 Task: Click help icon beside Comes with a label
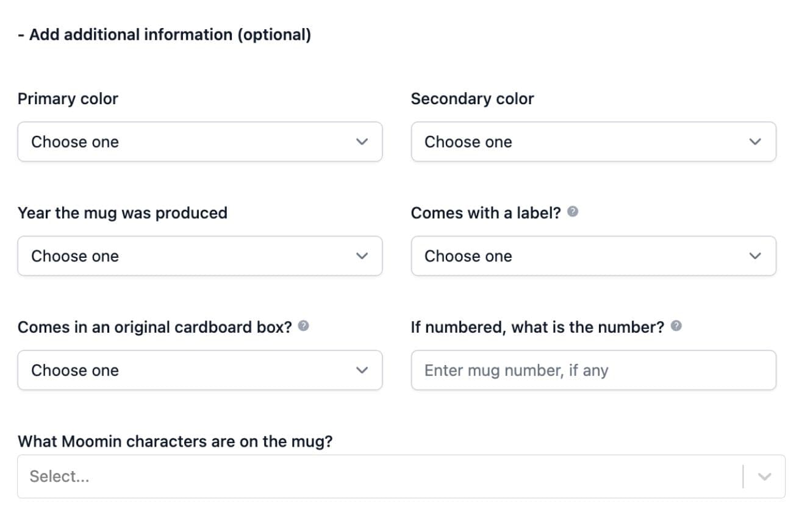(x=573, y=212)
